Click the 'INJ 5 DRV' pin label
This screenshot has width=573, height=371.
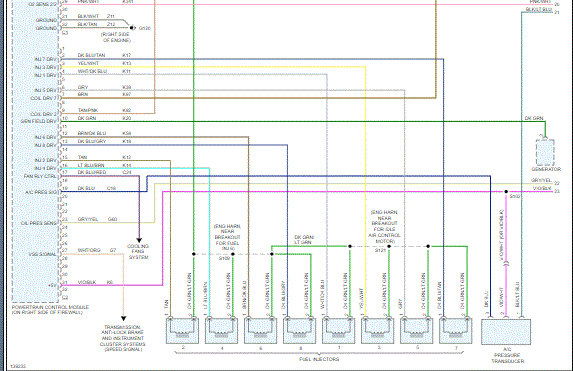[x=46, y=90]
